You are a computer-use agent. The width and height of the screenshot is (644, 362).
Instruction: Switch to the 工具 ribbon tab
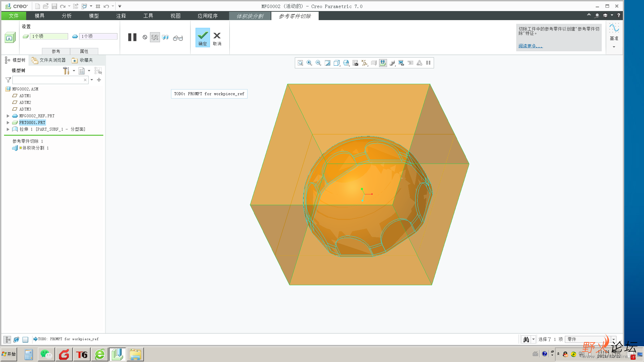[148, 16]
